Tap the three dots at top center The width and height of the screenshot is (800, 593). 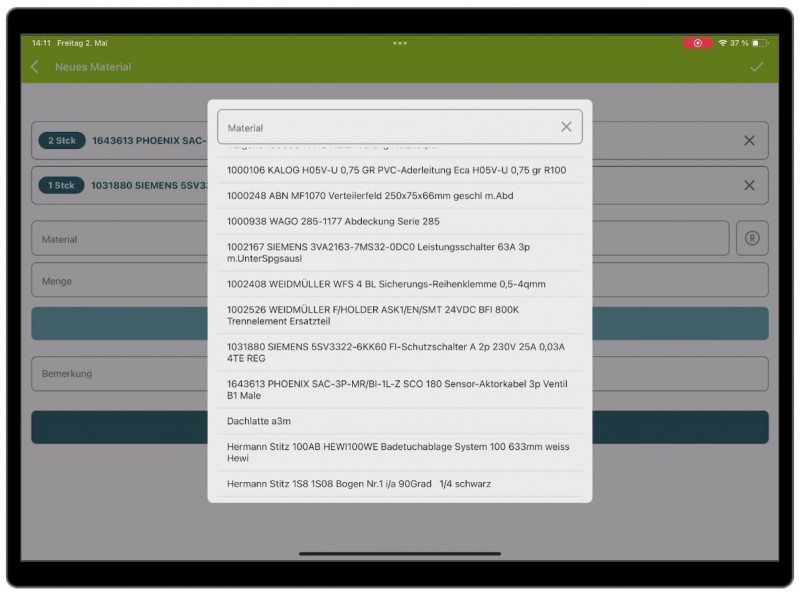pyautogui.click(x=400, y=43)
